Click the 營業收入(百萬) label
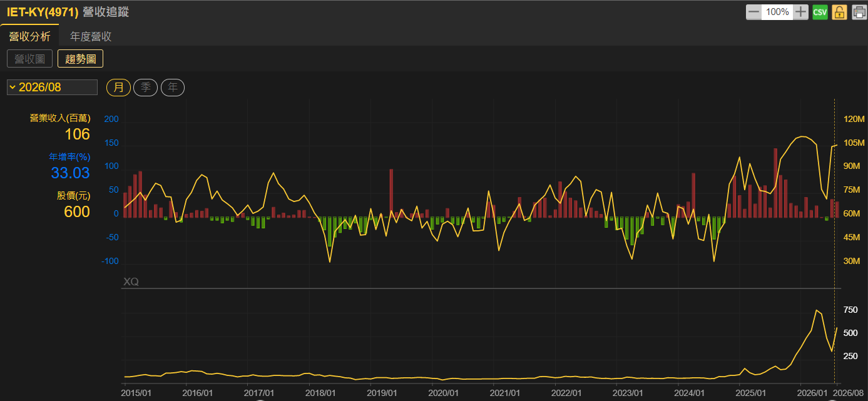This screenshot has height=401, width=868. pos(60,119)
